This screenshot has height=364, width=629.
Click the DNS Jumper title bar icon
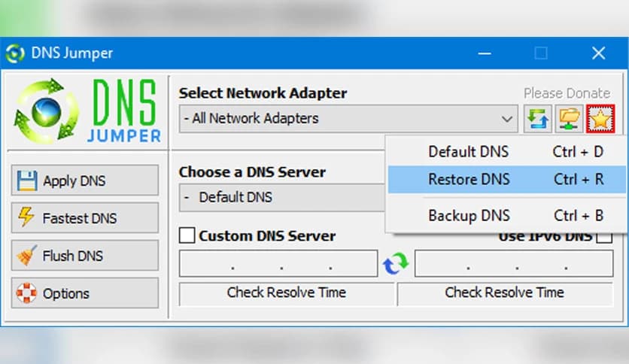pyautogui.click(x=15, y=53)
